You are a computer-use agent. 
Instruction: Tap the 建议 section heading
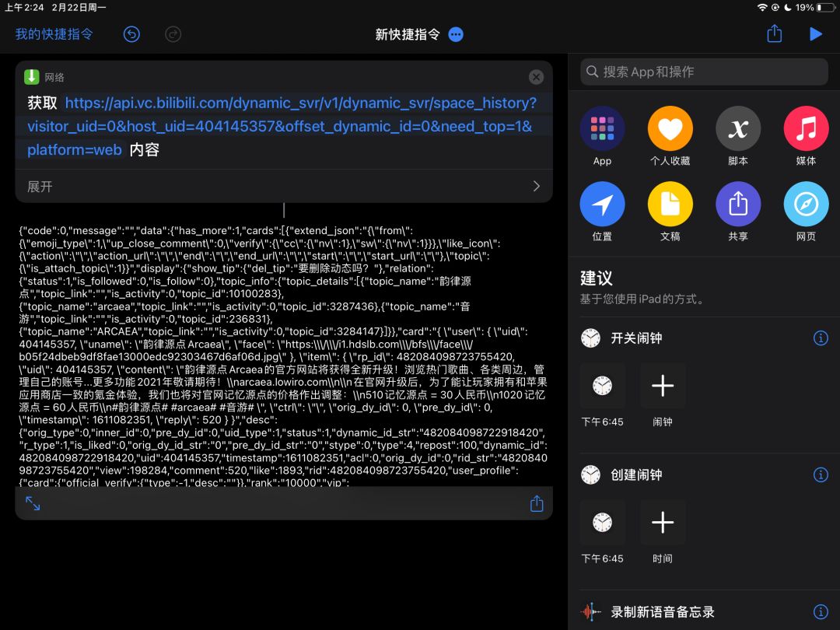click(597, 278)
